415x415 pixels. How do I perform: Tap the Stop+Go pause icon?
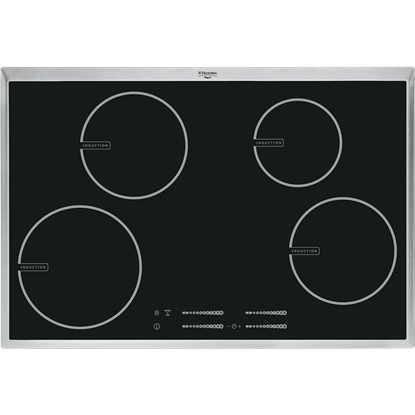click(168, 313)
